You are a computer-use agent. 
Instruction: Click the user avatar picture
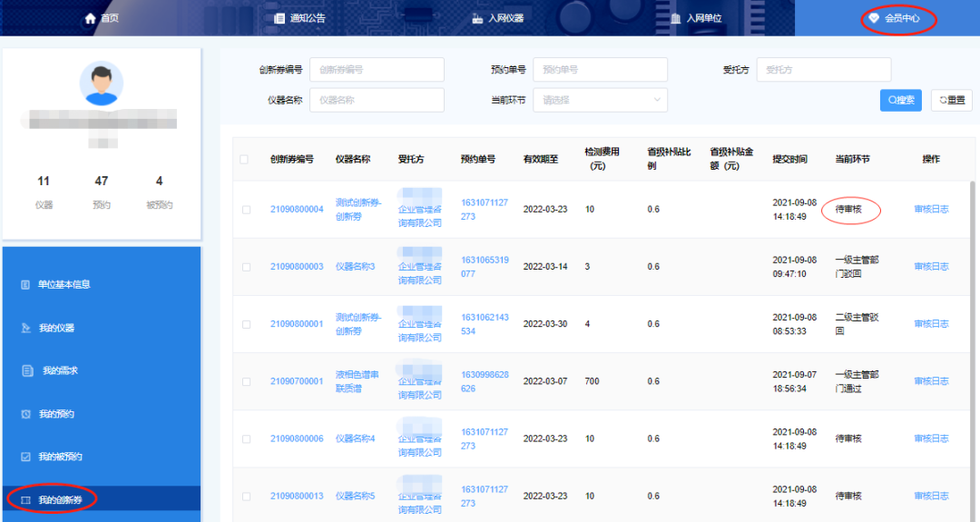click(102, 84)
